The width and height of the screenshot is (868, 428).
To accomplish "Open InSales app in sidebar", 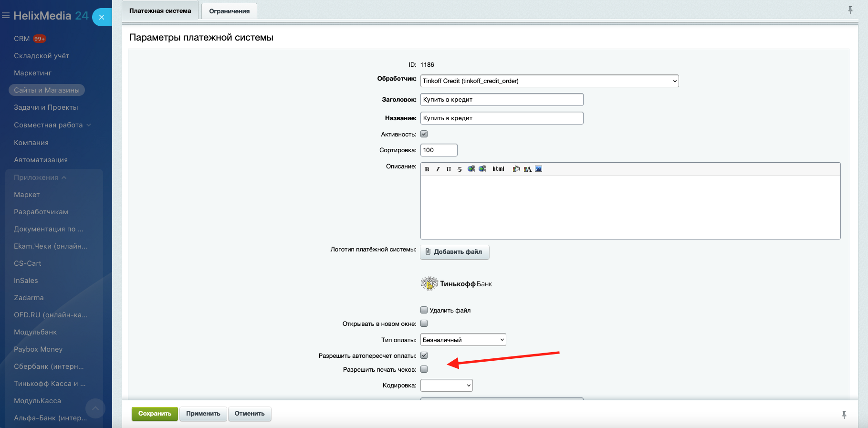I will point(26,281).
